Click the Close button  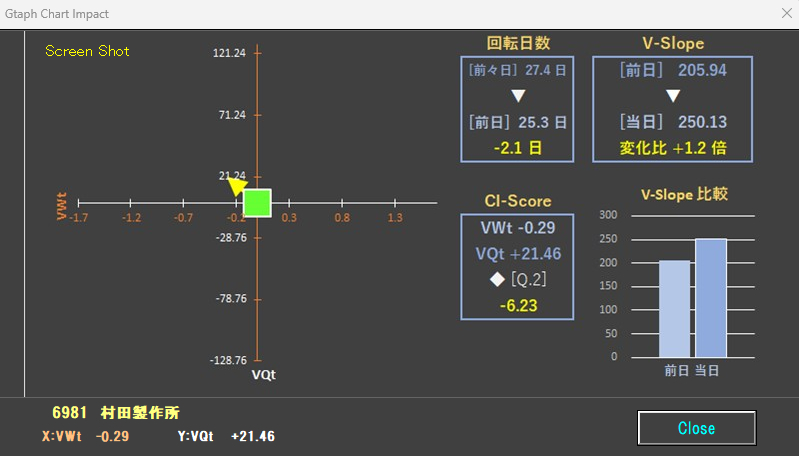tap(697, 428)
